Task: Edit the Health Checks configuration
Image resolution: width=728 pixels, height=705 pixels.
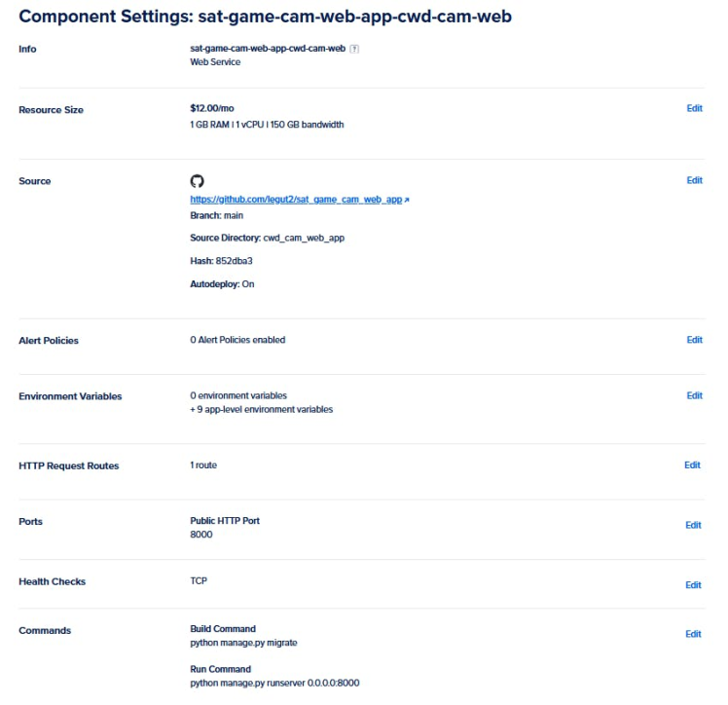Action: 693,585
